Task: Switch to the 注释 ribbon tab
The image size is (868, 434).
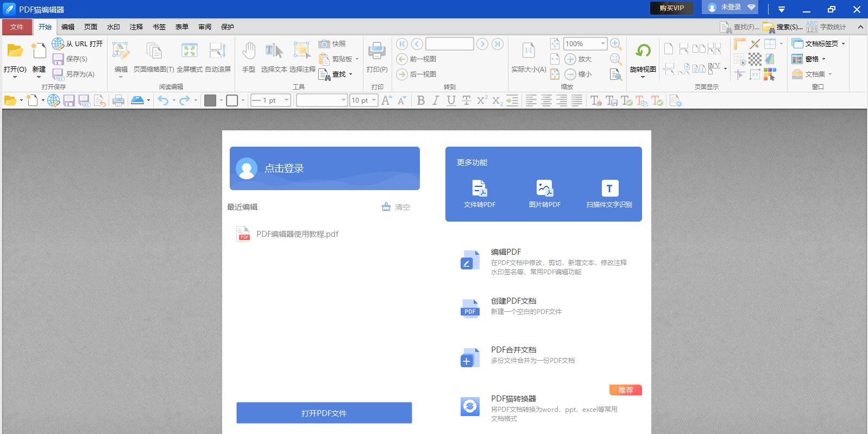Action: [x=136, y=27]
